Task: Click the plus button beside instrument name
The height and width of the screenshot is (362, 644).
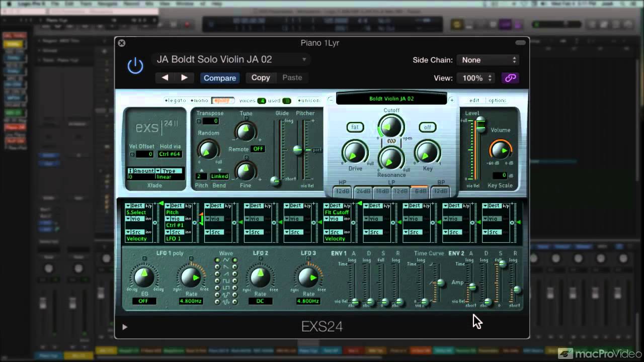Action: (x=451, y=100)
